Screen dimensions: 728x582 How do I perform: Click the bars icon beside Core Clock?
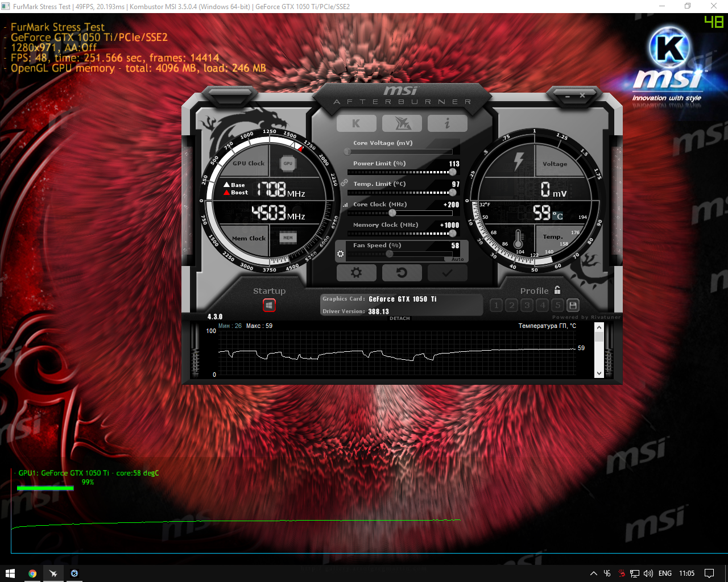click(x=345, y=205)
